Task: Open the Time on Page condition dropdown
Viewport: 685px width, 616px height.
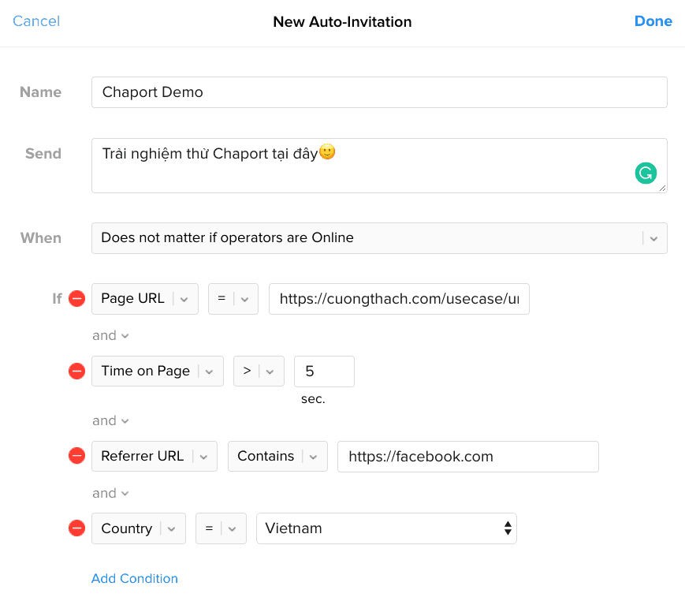Action: [158, 371]
